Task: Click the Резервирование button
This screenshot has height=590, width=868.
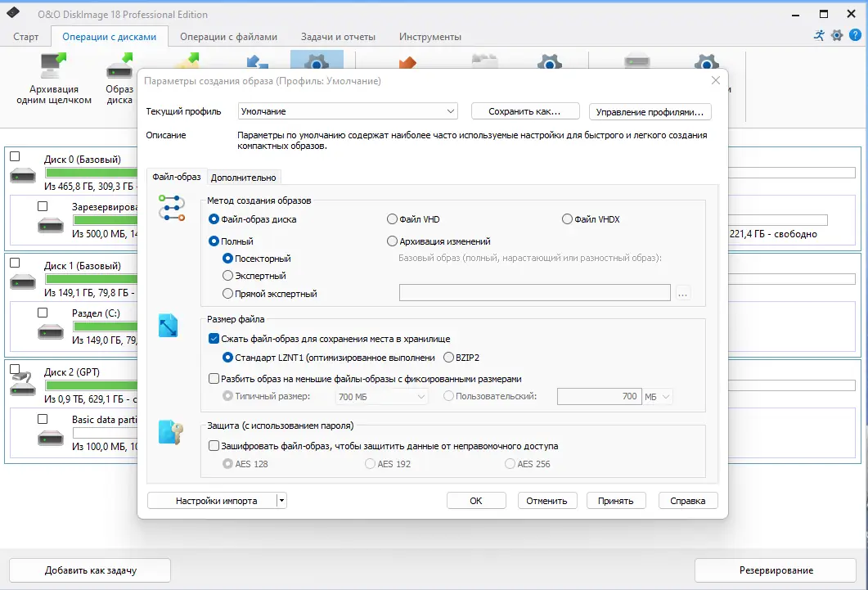Action: tap(776, 570)
